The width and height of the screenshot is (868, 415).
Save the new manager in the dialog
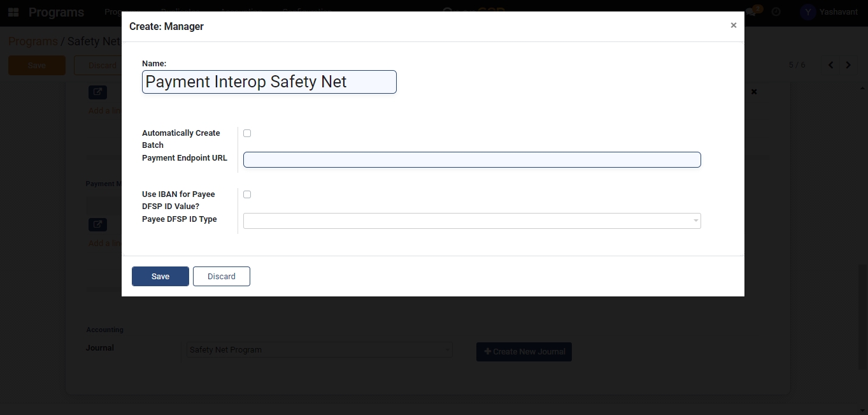tap(160, 276)
